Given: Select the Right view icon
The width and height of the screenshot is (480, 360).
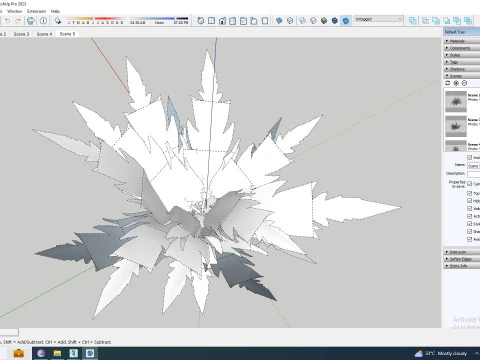Looking at the screenshot, I should 233,21.
